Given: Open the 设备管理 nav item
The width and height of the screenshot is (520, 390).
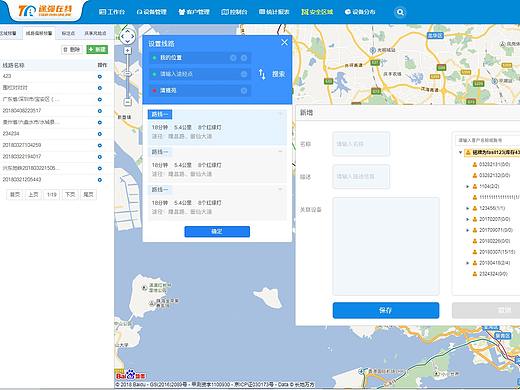Looking at the screenshot, I should tap(151, 12).
